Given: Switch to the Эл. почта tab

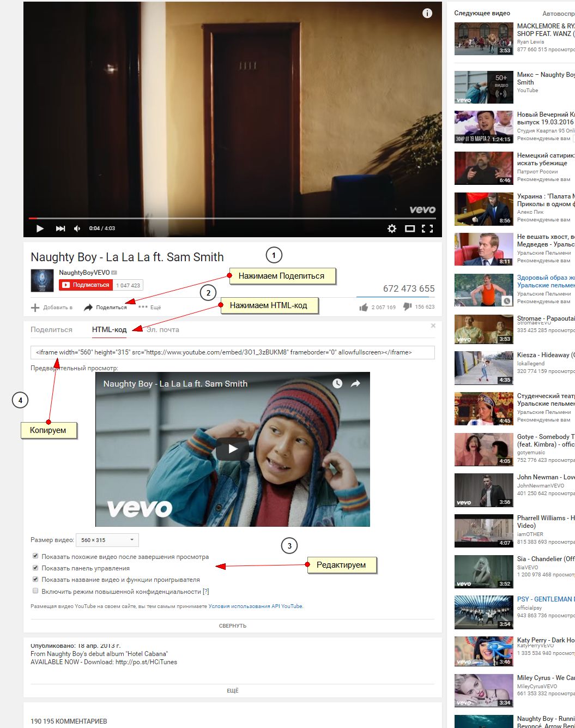Looking at the screenshot, I should 162,329.
